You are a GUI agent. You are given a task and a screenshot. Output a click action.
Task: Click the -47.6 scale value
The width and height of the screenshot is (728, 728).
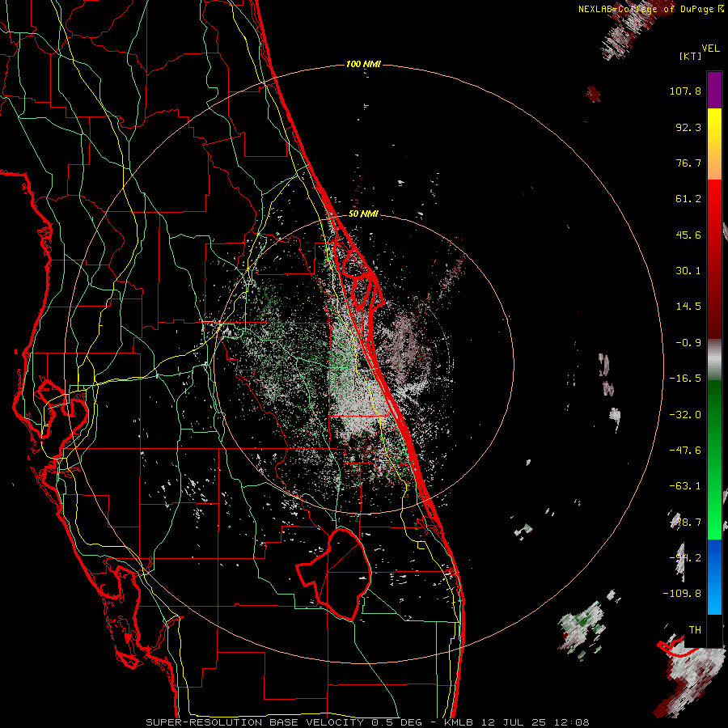coord(685,451)
